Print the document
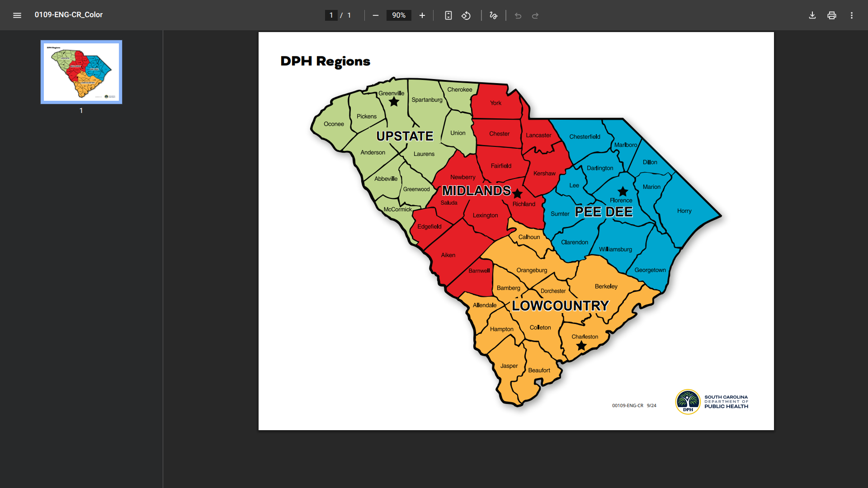The height and width of the screenshot is (488, 868). point(831,15)
